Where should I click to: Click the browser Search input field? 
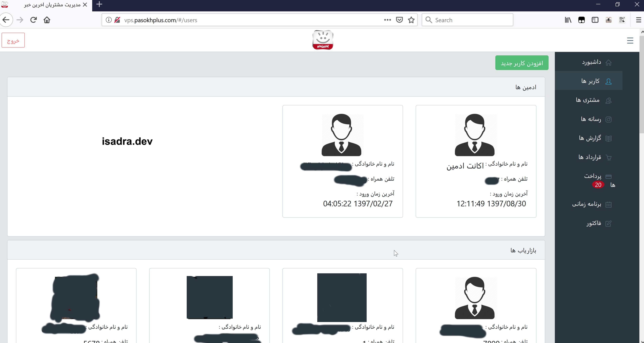click(467, 20)
